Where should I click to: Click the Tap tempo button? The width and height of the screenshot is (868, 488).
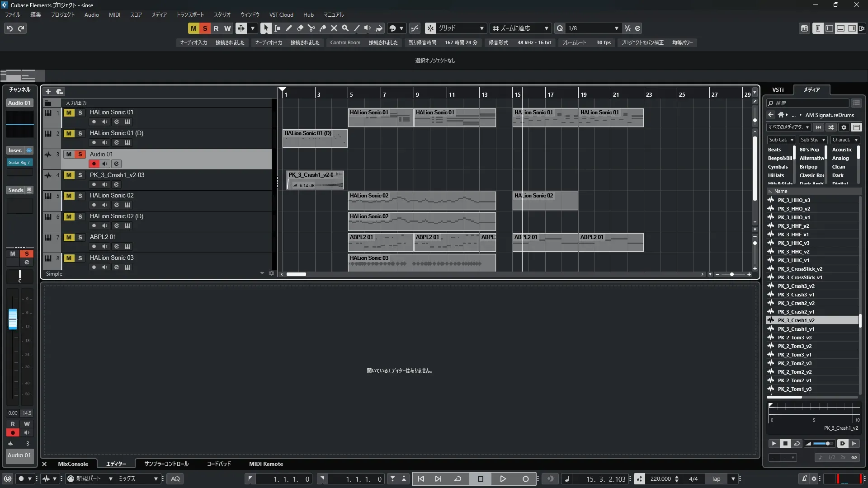(716, 479)
